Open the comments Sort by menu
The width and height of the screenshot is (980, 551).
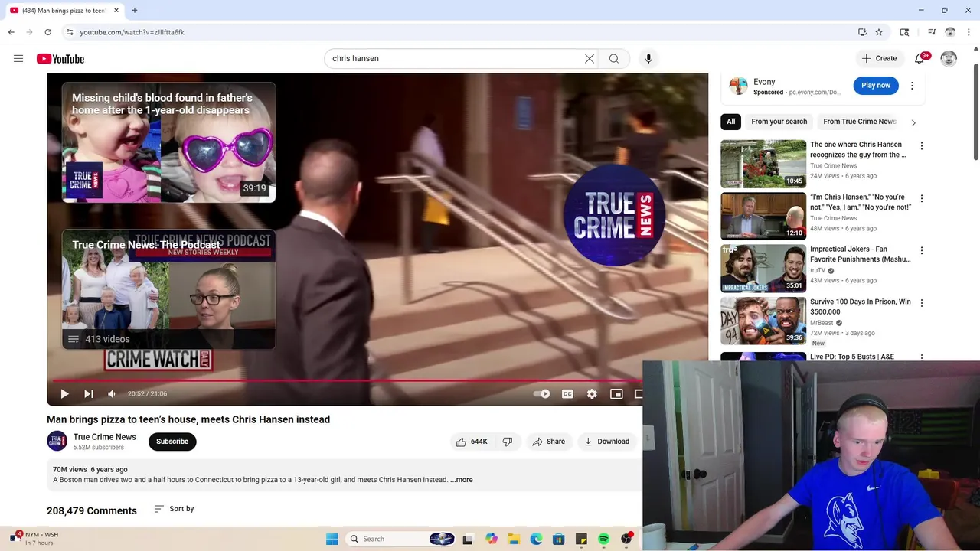click(174, 509)
